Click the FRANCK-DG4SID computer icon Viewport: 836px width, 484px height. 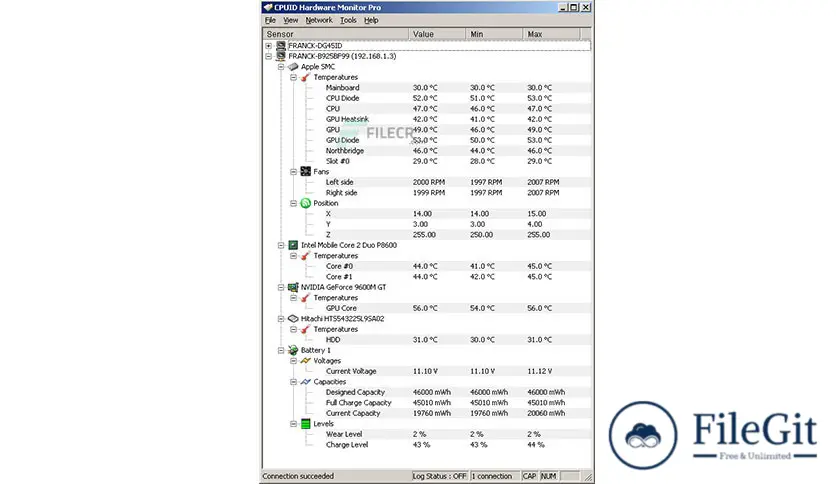tap(281, 46)
